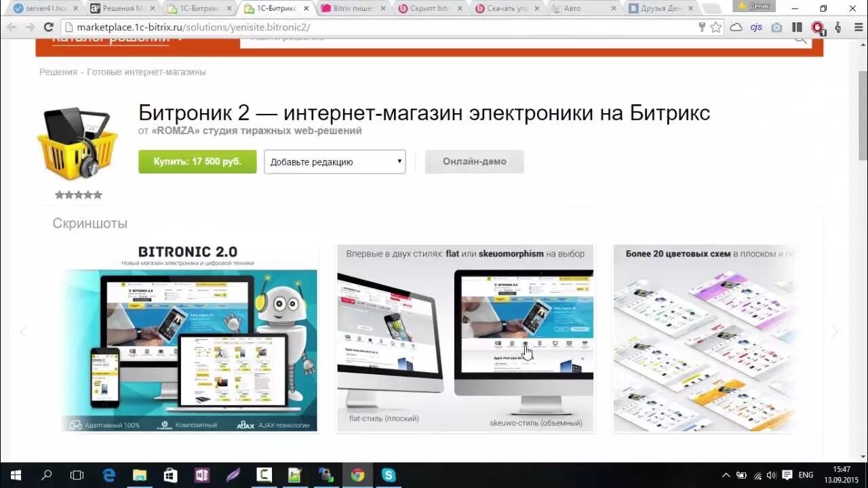Viewport: 868px width, 488px height.
Task: Open the cloud extension icon in toolbar
Action: [736, 27]
